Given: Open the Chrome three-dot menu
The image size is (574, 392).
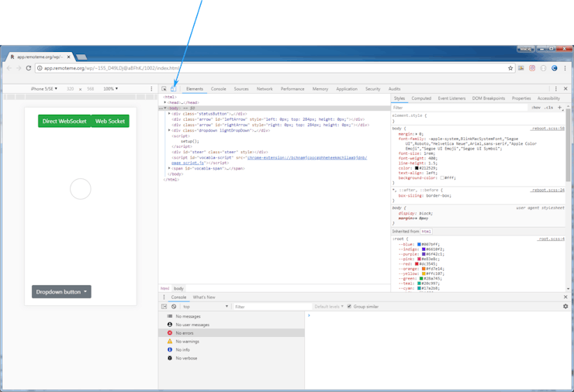Looking at the screenshot, I should 565,68.
